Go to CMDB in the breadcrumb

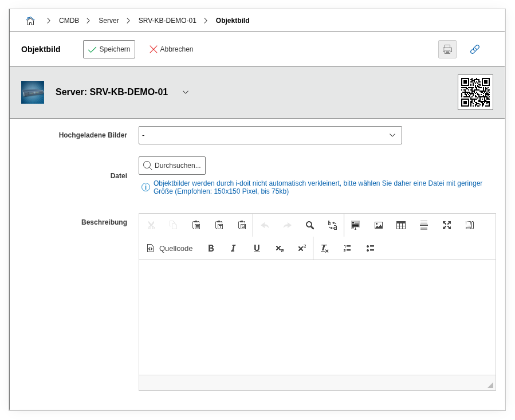click(69, 21)
